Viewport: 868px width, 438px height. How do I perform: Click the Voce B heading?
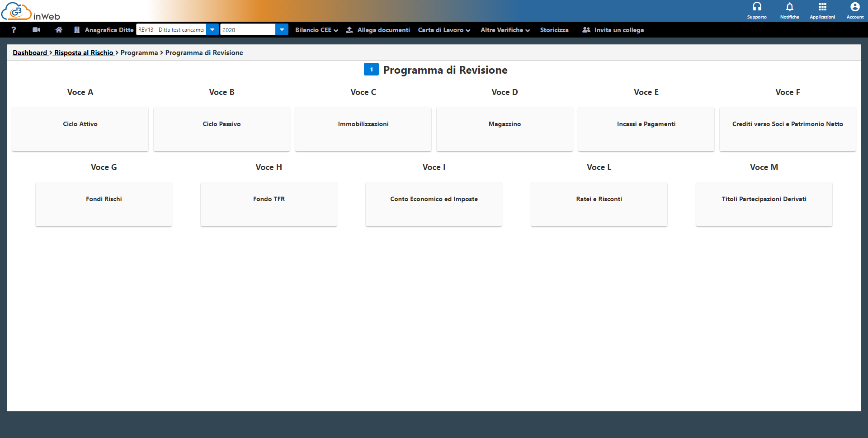[x=222, y=92]
